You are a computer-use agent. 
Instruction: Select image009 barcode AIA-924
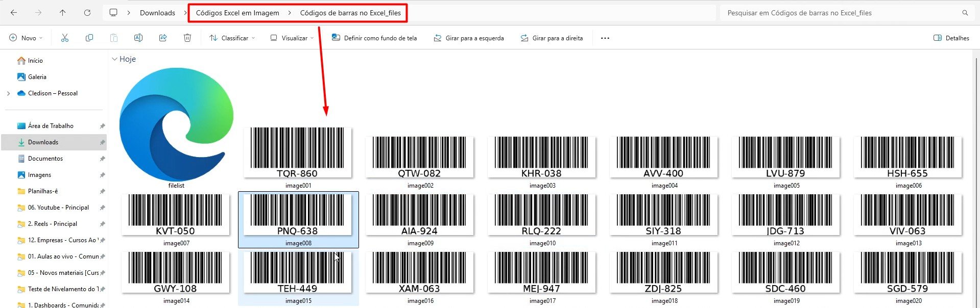pos(420,219)
